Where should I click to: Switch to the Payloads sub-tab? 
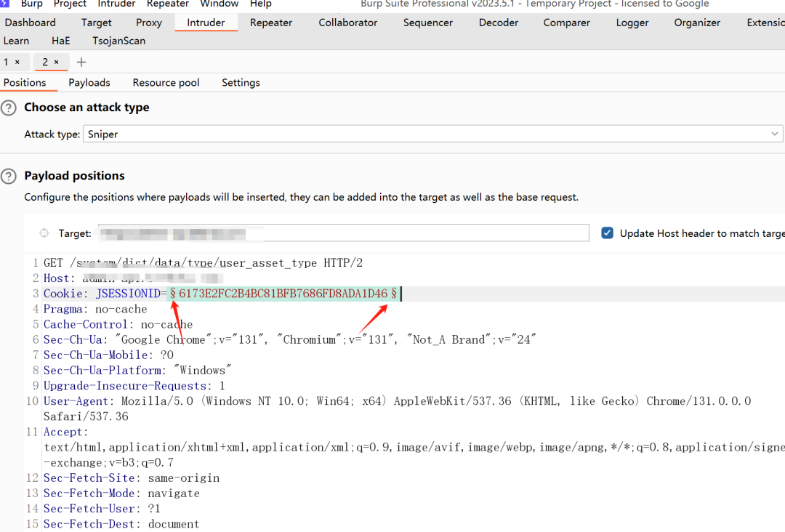[x=89, y=83]
